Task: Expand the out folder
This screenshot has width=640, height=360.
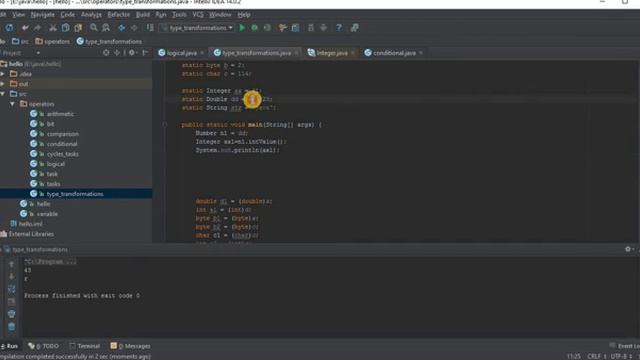Action: [x=3, y=84]
